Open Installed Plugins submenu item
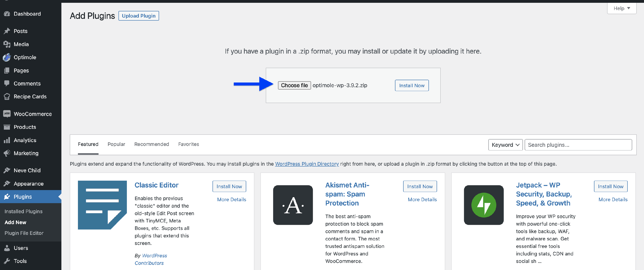The image size is (644, 270). coord(23,211)
